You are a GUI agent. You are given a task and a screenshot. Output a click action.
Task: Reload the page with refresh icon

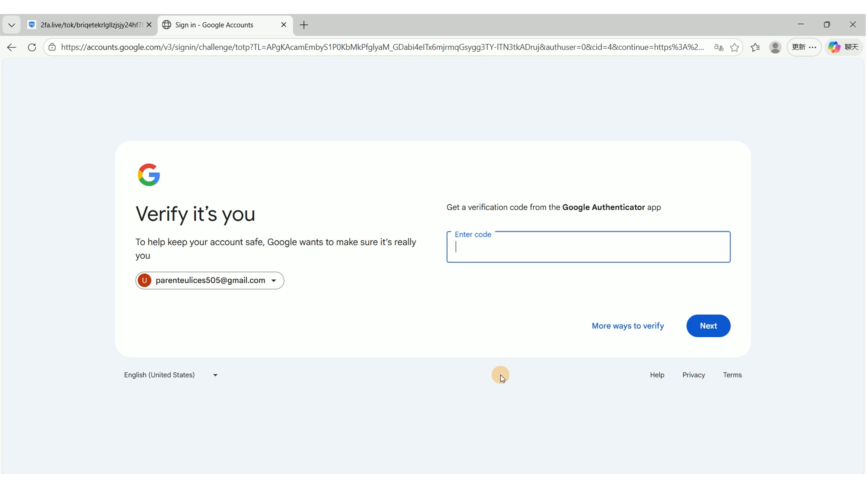[32, 47]
